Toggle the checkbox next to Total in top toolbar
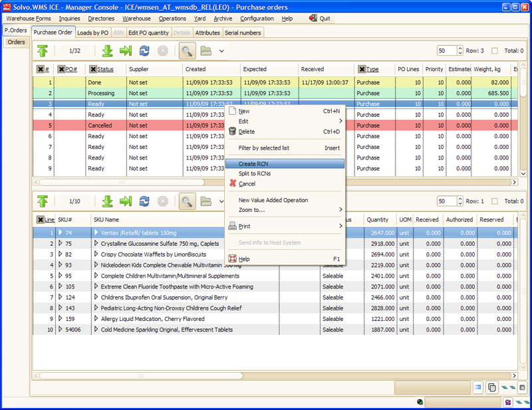Screen dimensions: 532x410 [494, 51]
